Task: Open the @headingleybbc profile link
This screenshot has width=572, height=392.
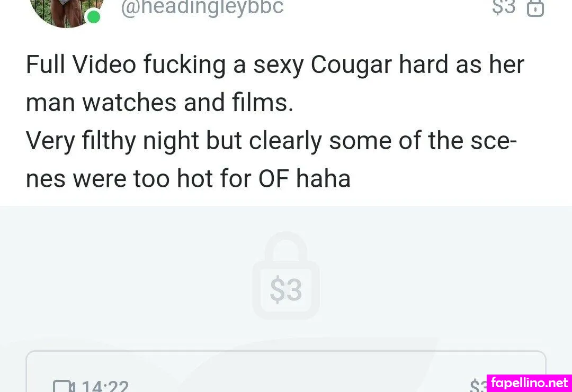Action: [x=202, y=7]
